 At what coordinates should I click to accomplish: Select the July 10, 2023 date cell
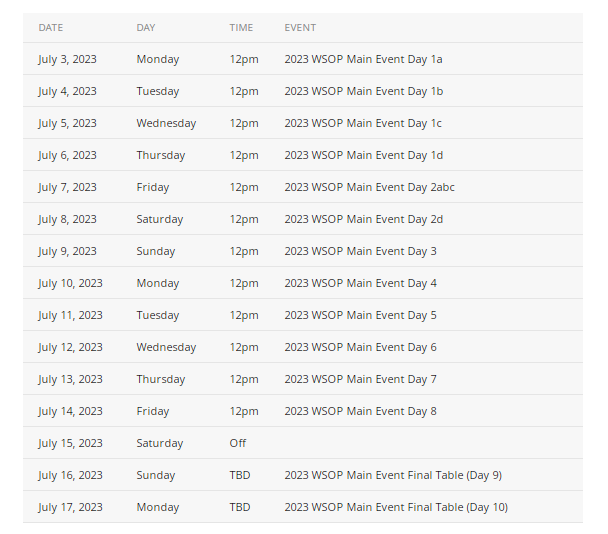pos(70,283)
